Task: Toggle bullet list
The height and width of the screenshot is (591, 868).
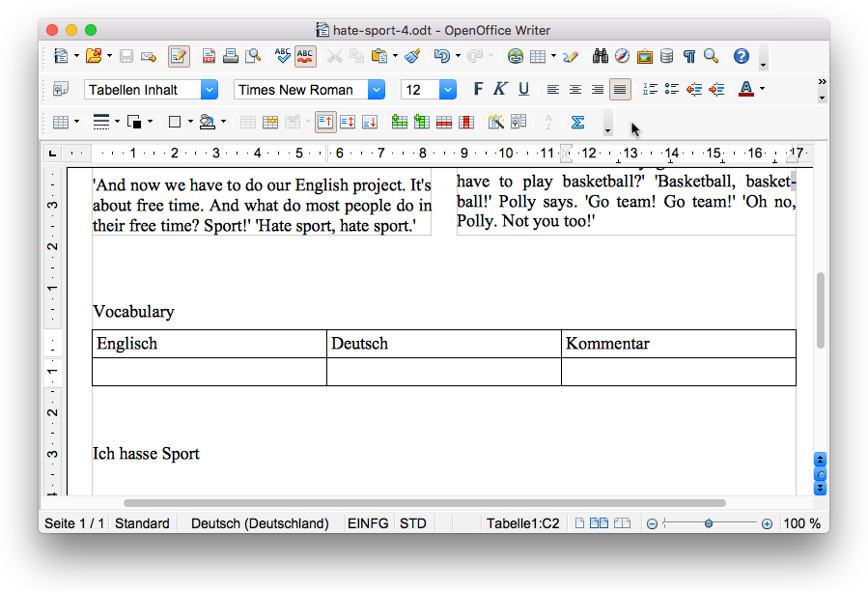Action: point(672,89)
